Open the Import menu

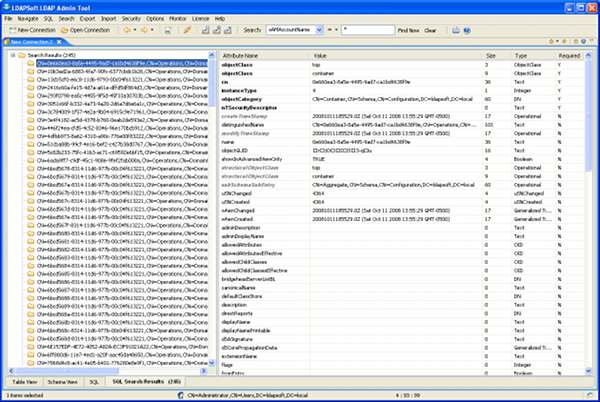[x=108, y=18]
